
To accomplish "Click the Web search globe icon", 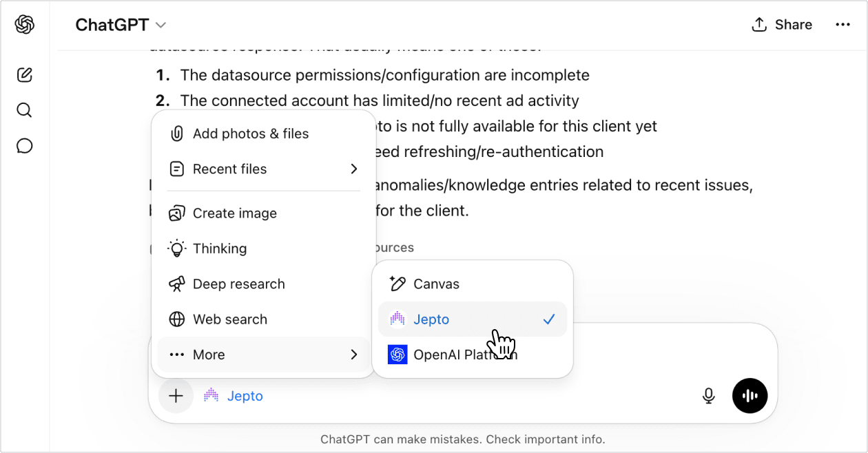I will click(x=177, y=319).
